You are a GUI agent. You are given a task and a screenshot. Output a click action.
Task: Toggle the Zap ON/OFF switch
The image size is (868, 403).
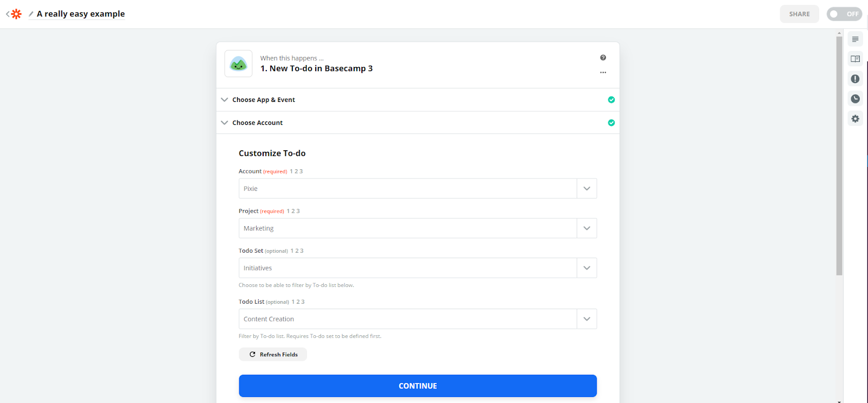point(844,14)
